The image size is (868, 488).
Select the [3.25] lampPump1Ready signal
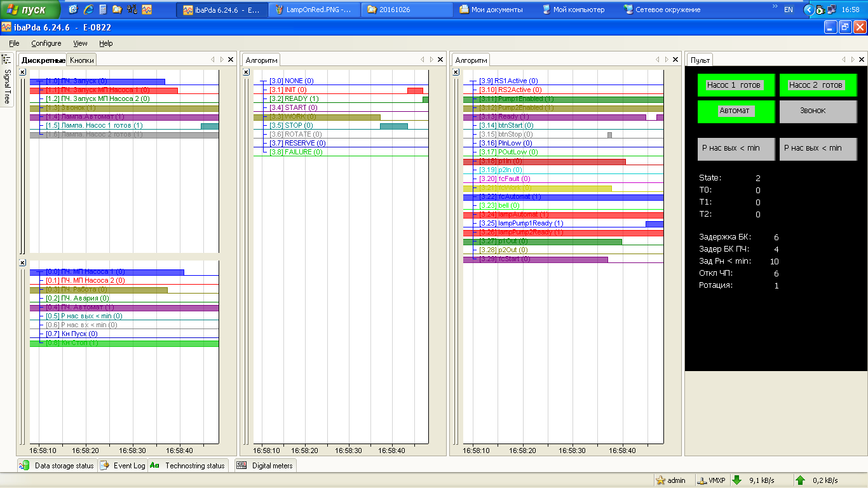(x=521, y=224)
